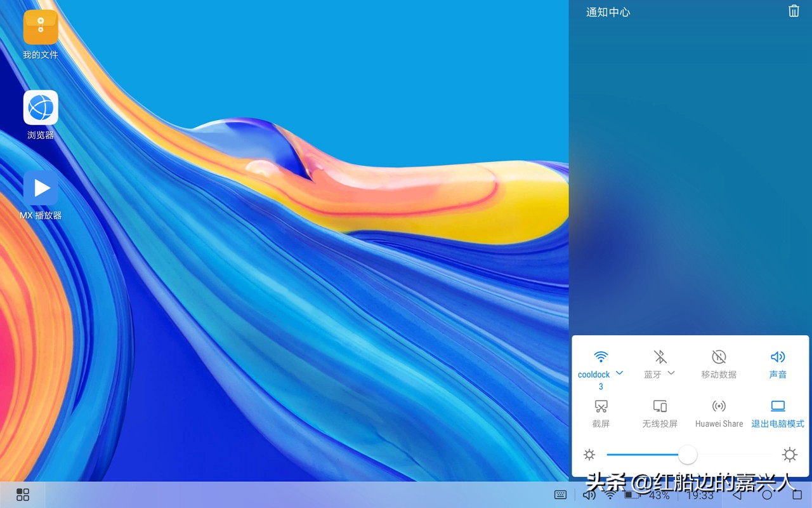The image size is (812, 508).
Task: Toggle 蓝牙 Bluetooth on
Action: tap(660, 357)
